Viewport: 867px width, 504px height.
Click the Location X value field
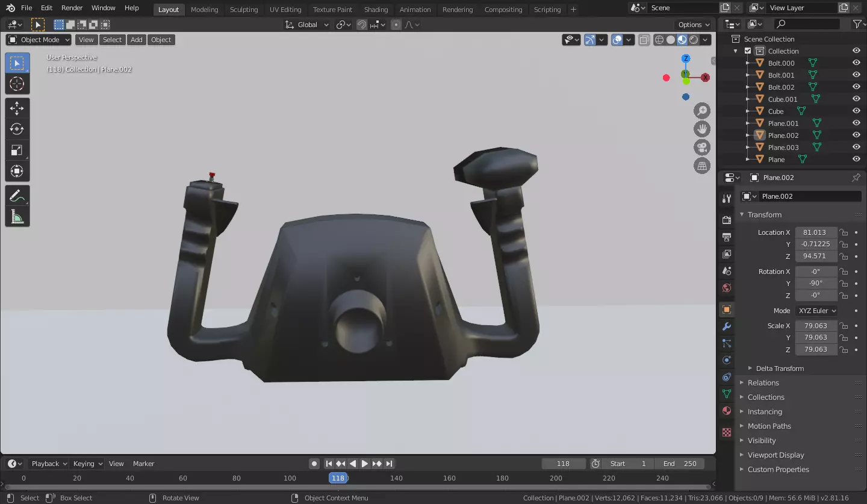tap(816, 232)
